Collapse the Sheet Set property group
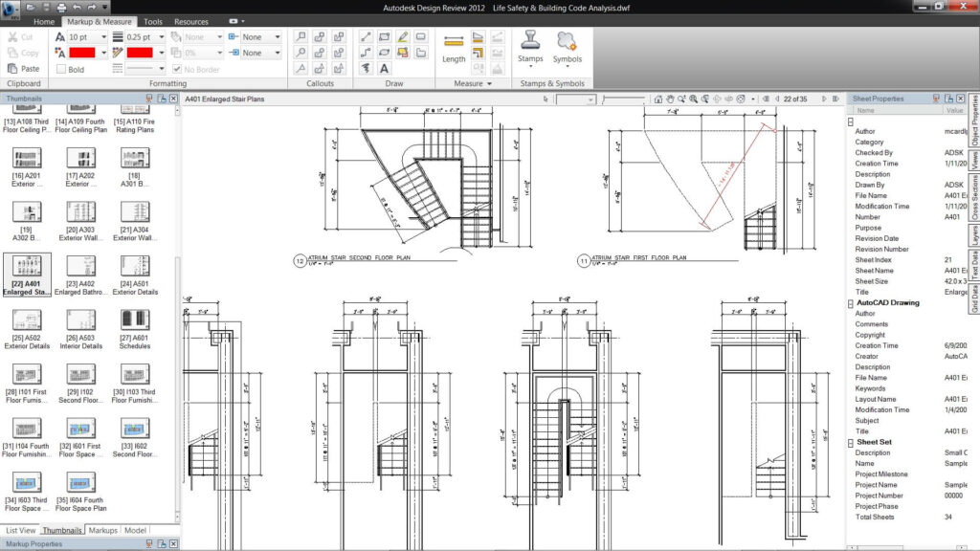The width and height of the screenshot is (980, 551). (850, 442)
